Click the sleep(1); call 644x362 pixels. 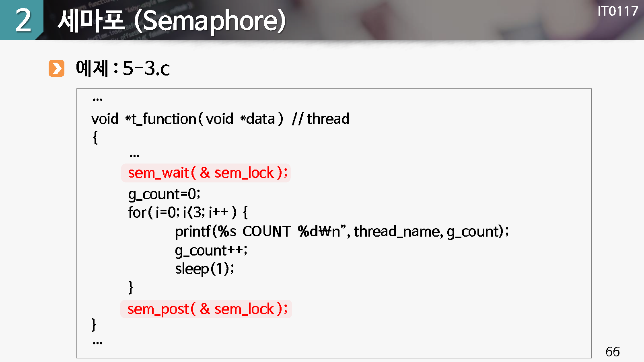click(204, 269)
